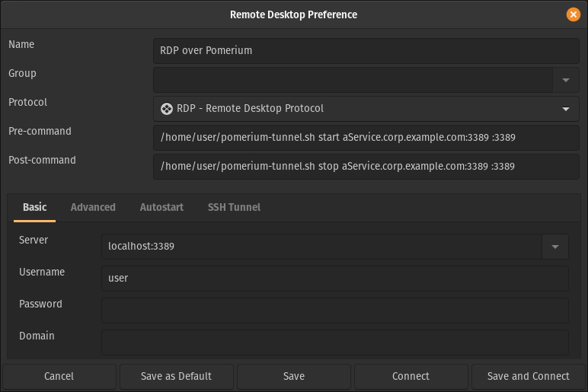The image size is (588, 392).
Task: Edit the Pre-command field
Action: 366,138
